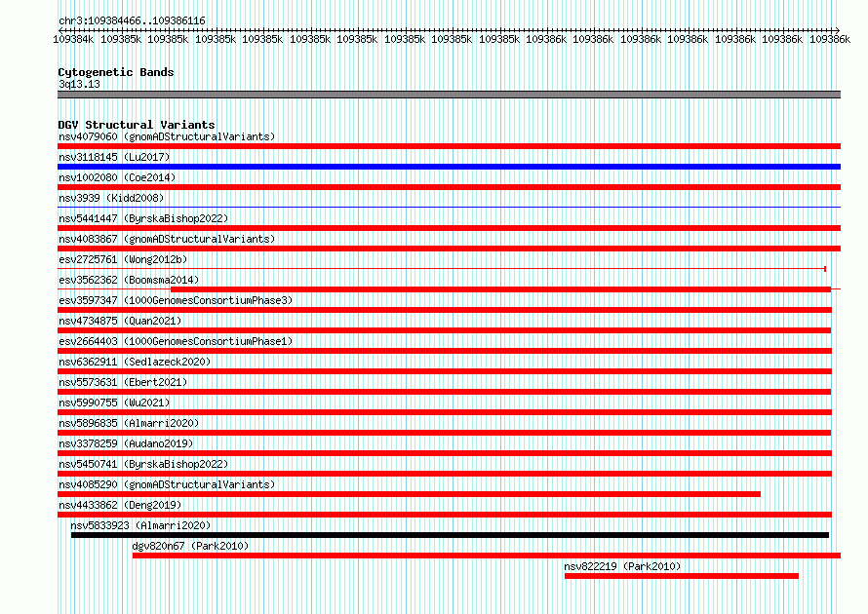
Task: Select the esv3562362 Boomsma2014 red bar
Action: 500,289
